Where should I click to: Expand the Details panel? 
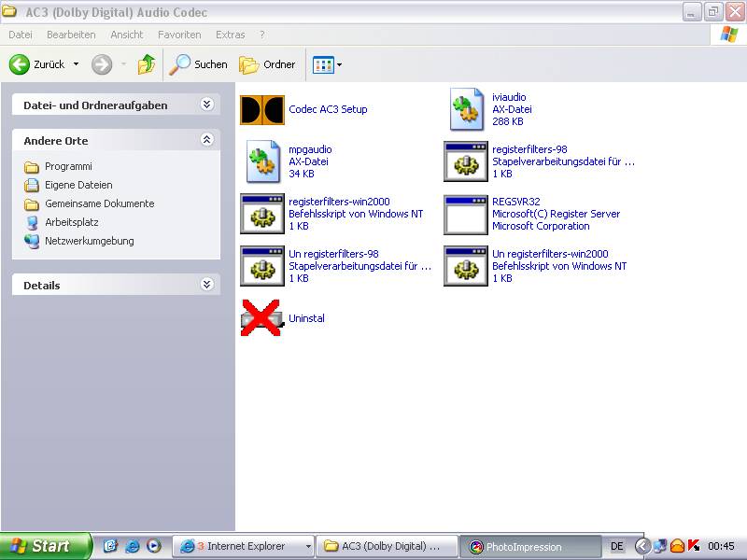(x=206, y=285)
